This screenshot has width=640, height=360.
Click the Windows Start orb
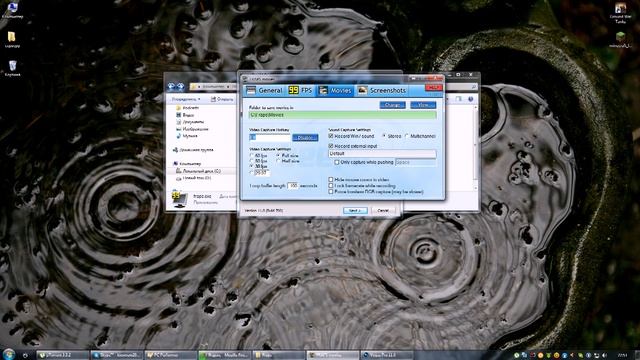pos(9,354)
